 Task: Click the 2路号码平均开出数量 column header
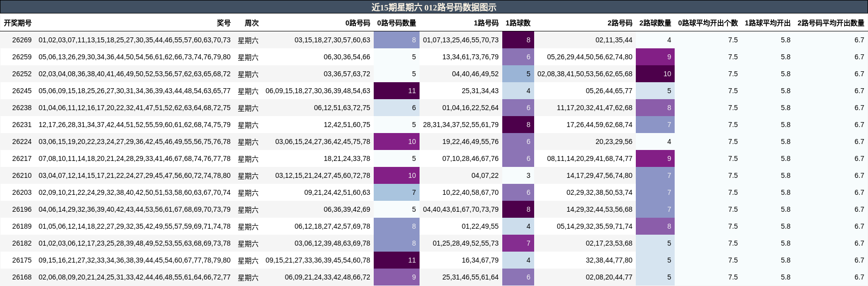(x=831, y=23)
